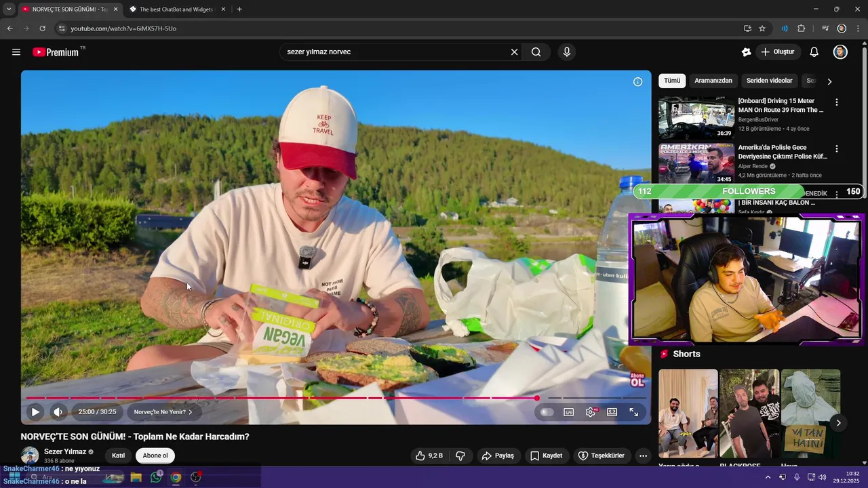868x488 pixels.
Task: Open more actions menu below video
Action: [x=643, y=455]
